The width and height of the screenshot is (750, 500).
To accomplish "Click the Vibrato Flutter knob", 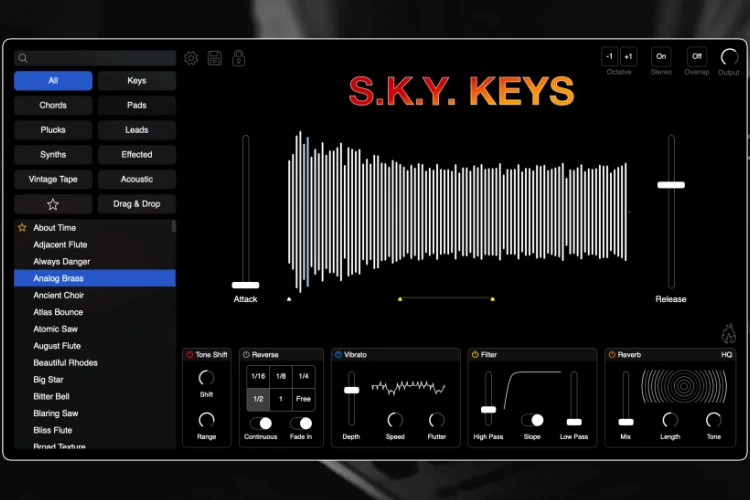I will tap(437, 420).
